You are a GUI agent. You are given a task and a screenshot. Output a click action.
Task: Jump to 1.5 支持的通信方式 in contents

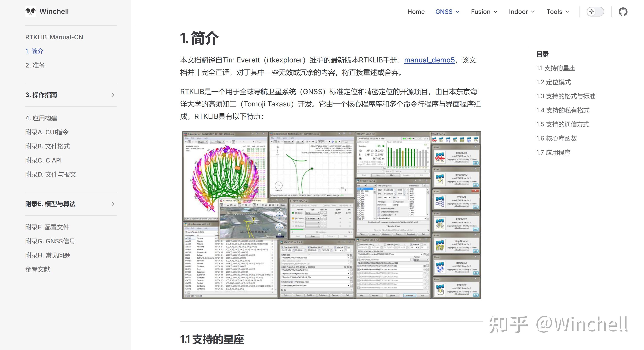coord(563,124)
